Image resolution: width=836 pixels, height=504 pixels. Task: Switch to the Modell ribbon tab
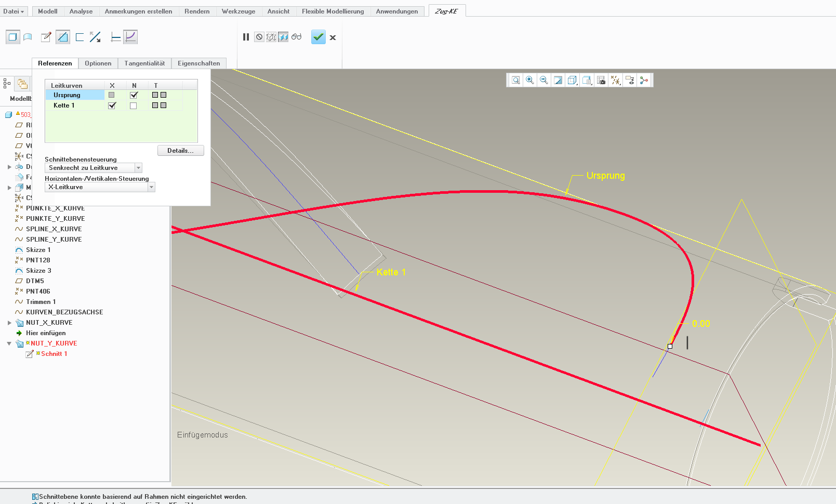pyautogui.click(x=48, y=11)
